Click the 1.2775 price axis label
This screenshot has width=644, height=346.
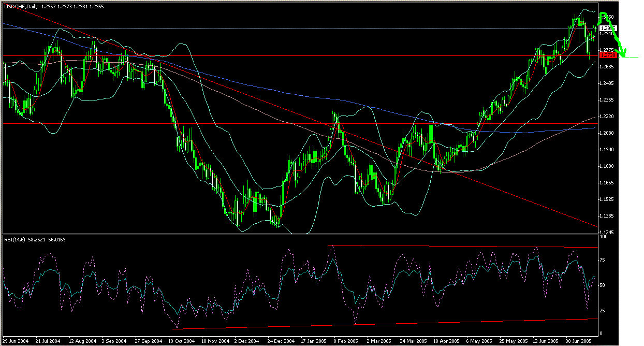pos(606,50)
